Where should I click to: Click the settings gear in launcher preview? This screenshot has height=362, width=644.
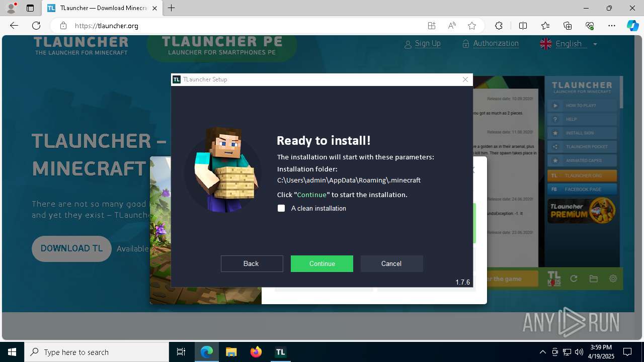[613, 279]
